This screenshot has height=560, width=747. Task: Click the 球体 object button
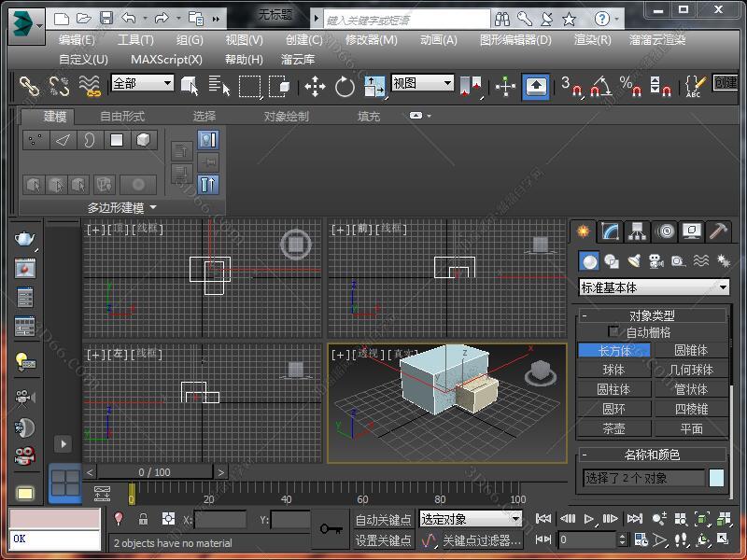pos(613,370)
